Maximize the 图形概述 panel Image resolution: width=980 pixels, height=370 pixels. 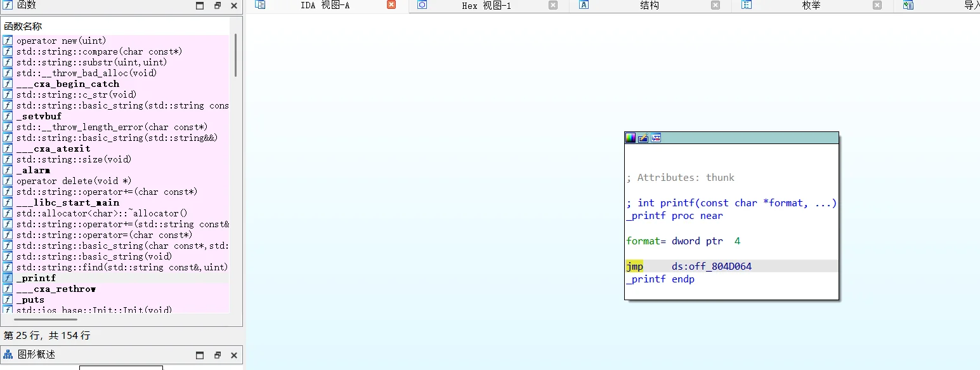(200, 355)
